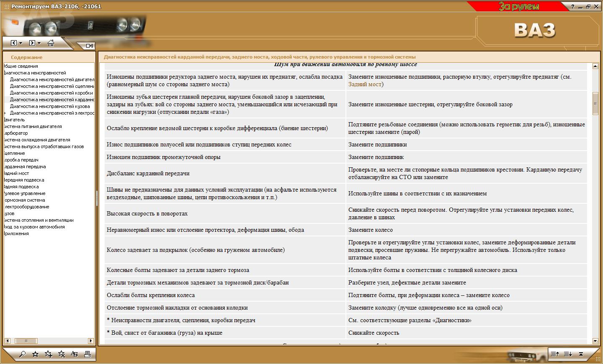The height and width of the screenshot is (364, 603).
Task: Delete a bookmark with the star-X icon
Action: tap(62, 354)
